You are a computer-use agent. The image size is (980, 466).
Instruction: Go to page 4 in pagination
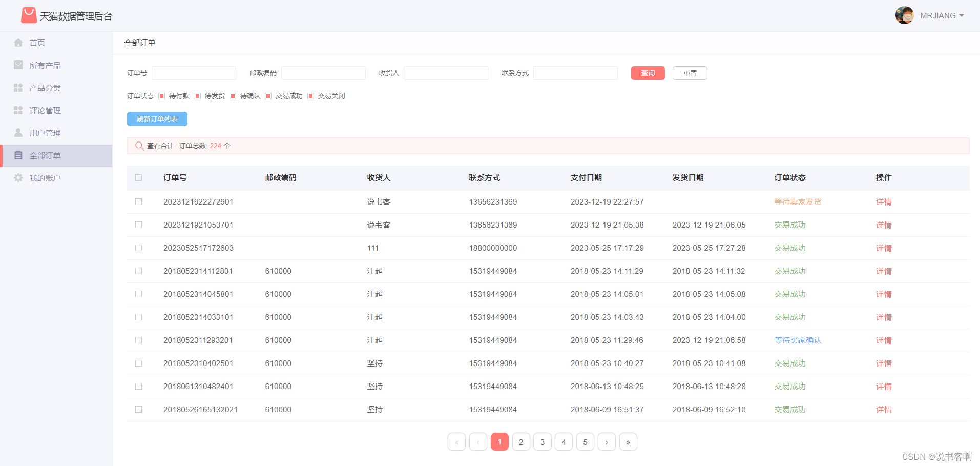(564, 442)
